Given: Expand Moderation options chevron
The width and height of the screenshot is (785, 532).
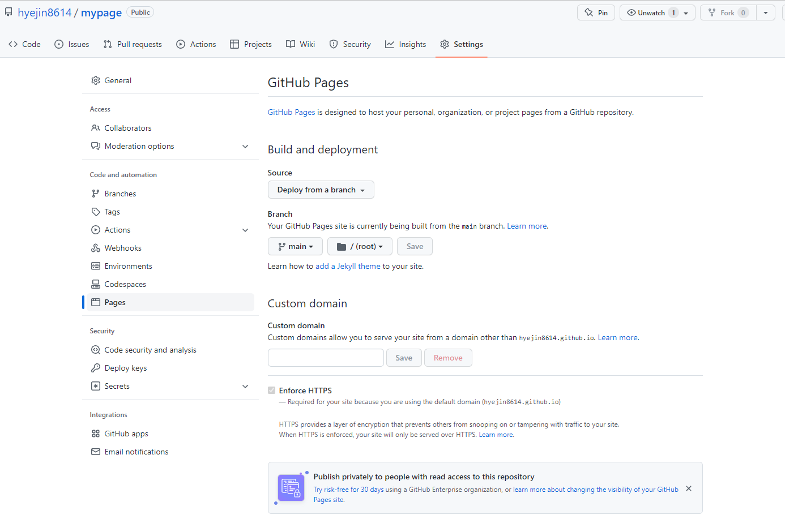Looking at the screenshot, I should tap(245, 146).
